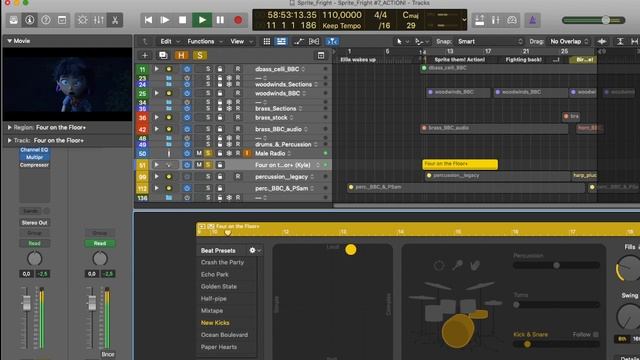Click vertical auto zoom icon
This screenshot has width=640, height=360.
point(620,41)
